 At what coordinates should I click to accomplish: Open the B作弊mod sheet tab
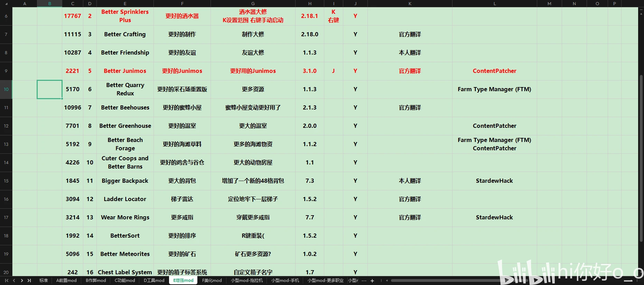coord(95,281)
